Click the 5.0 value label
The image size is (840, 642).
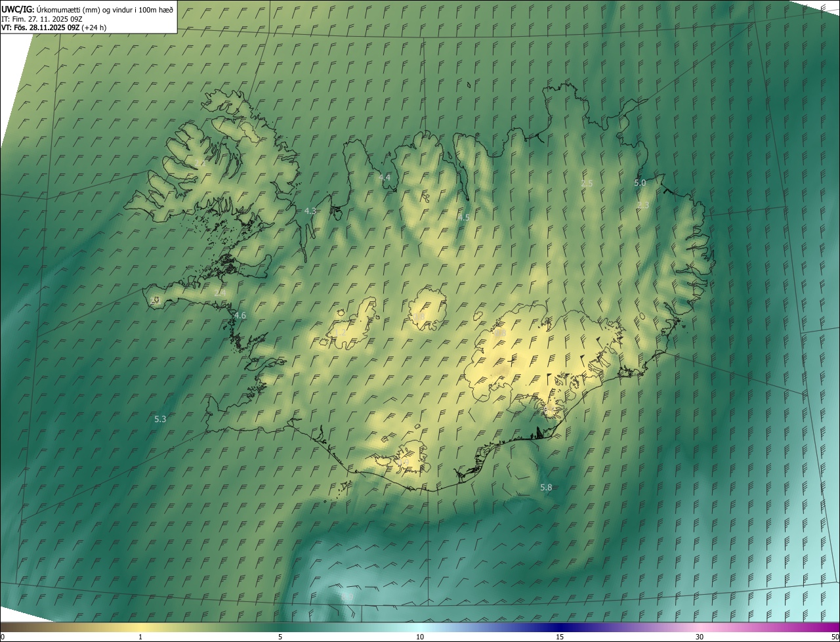pyautogui.click(x=640, y=183)
